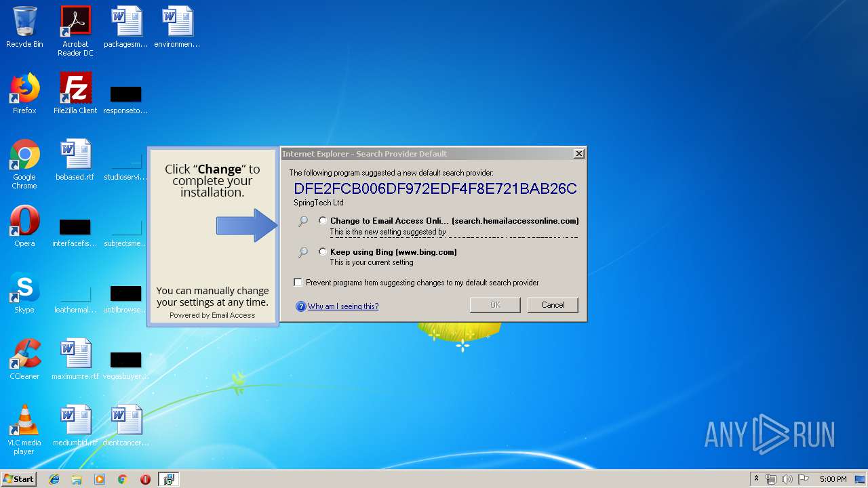Launch Google Chrome desktop shortcut
This screenshot has height=488, width=868.
24,164
